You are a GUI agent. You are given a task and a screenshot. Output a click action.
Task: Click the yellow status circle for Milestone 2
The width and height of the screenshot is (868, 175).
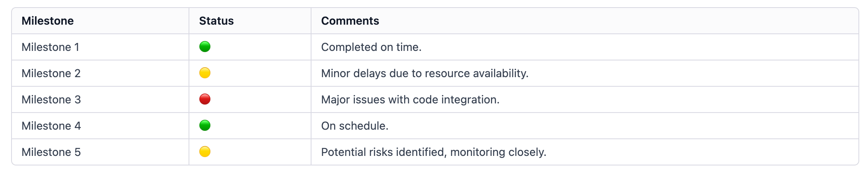pos(205,73)
